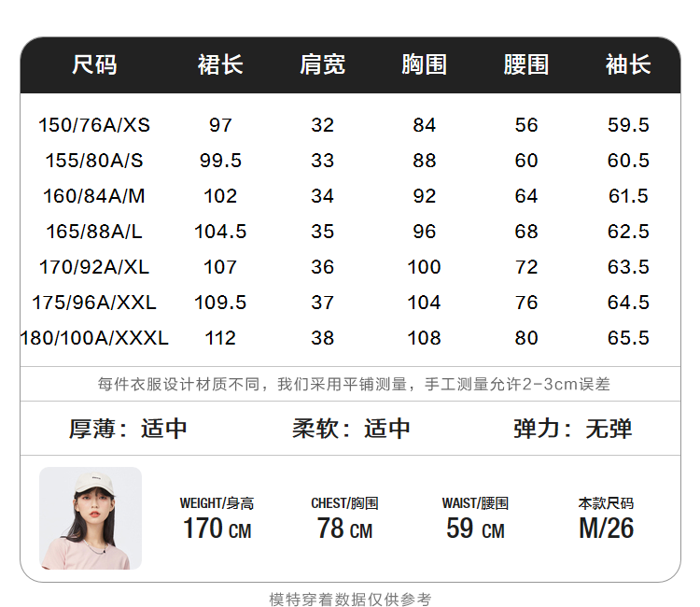Screen dimensions: 700x607
Task: Click waist value 64
Action: pos(526,196)
